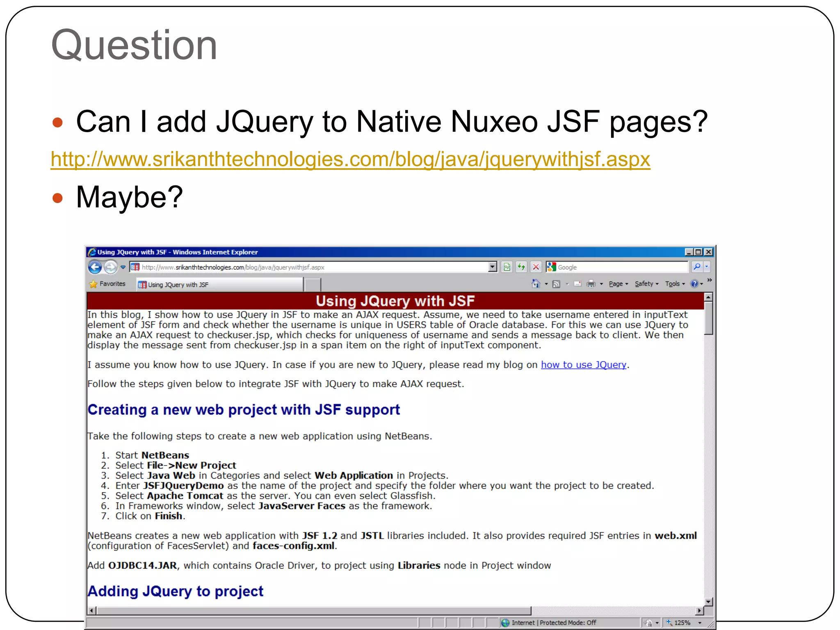Click the green Refresh arrows icon
The width and height of the screenshot is (840, 630).
coord(521,267)
